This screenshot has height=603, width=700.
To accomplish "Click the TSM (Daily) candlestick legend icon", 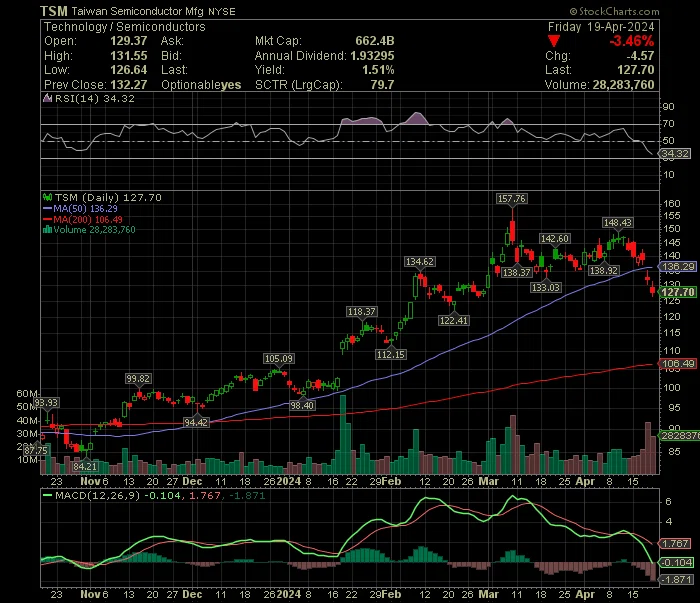I will click(x=47, y=197).
